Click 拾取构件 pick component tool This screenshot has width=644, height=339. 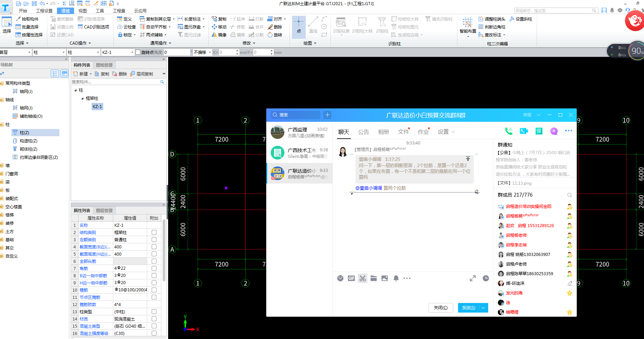pyautogui.click(x=27, y=19)
